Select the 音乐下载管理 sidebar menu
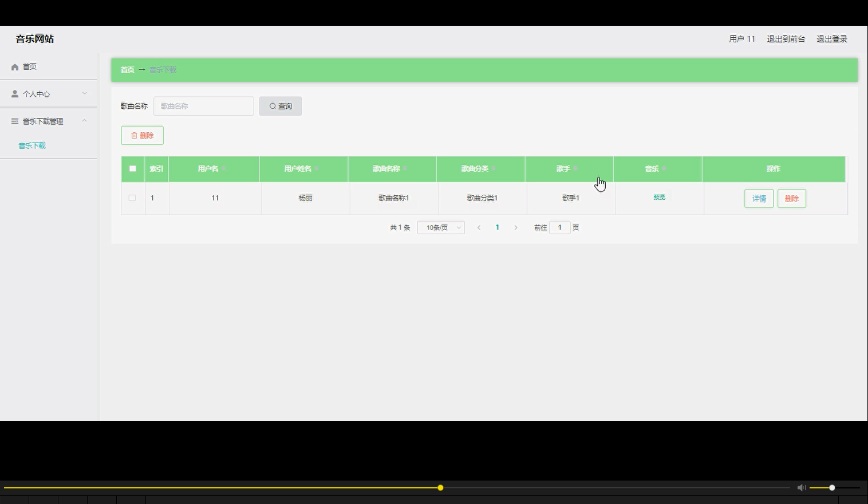Screen dimensions: 868x504 (x=49, y=121)
